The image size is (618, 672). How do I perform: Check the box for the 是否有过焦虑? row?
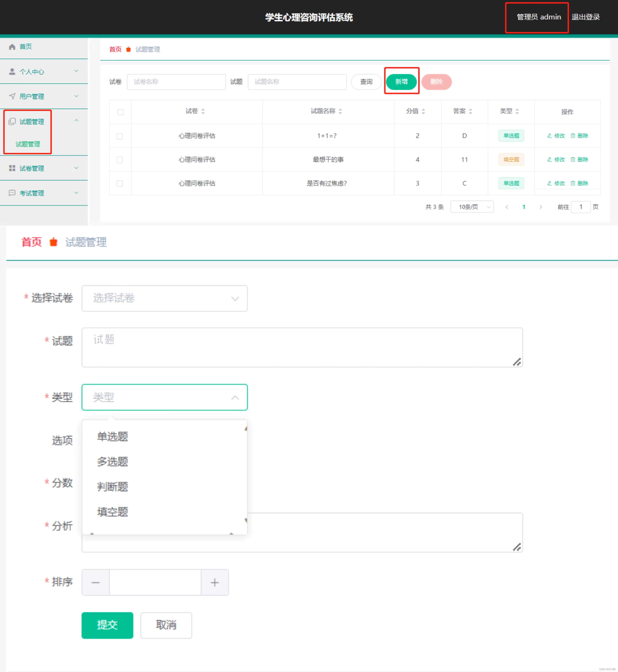point(120,184)
